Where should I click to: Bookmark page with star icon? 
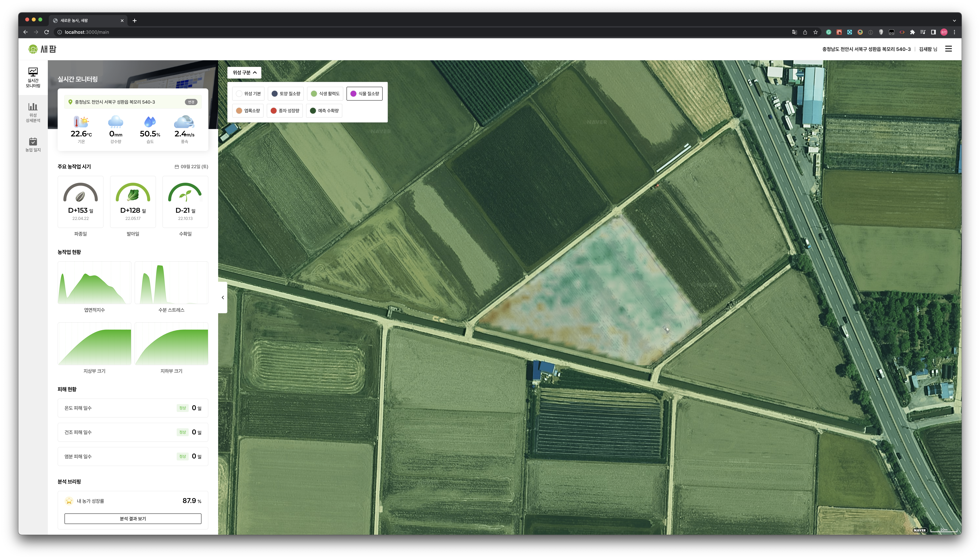click(815, 32)
